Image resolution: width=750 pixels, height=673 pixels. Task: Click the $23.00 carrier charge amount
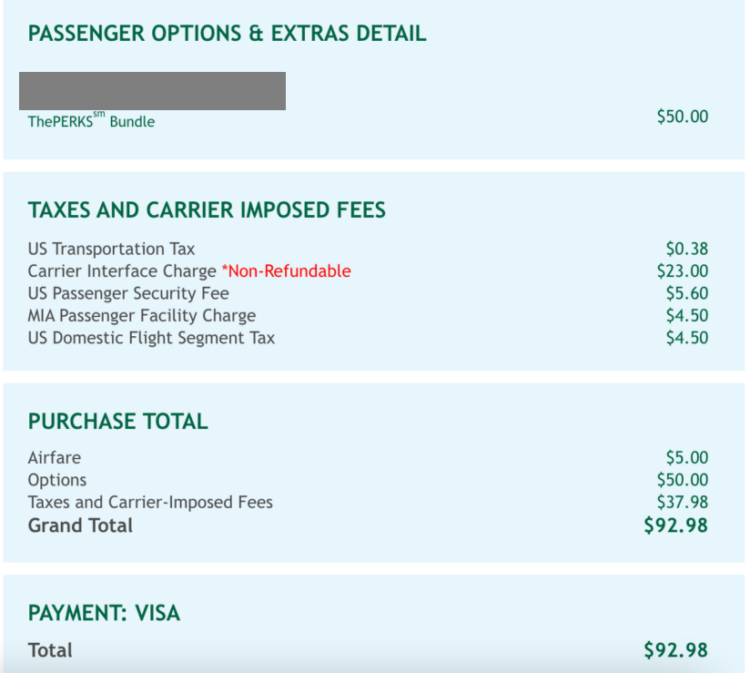[683, 271]
